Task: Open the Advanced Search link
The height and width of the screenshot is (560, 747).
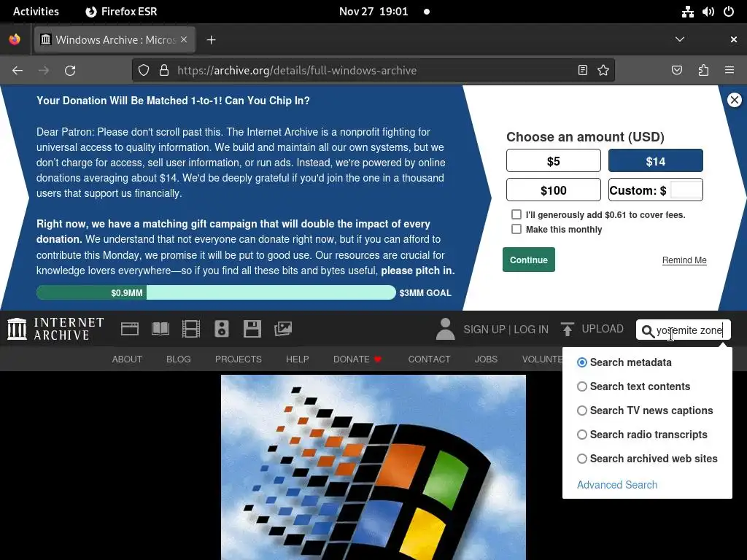Action: click(617, 485)
